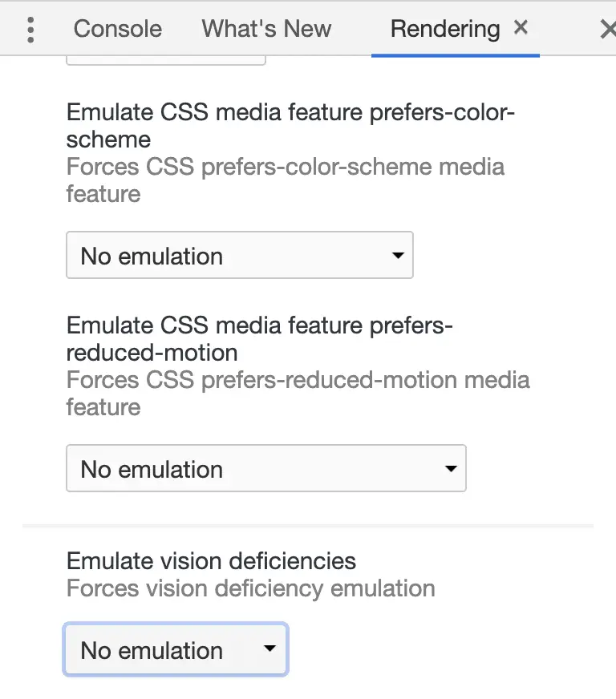The width and height of the screenshot is (616, 699).
Task: Click the Forces CSS prefers-reduced-motion media feature description
Action: pyautogui.click(x=298, y=393)
